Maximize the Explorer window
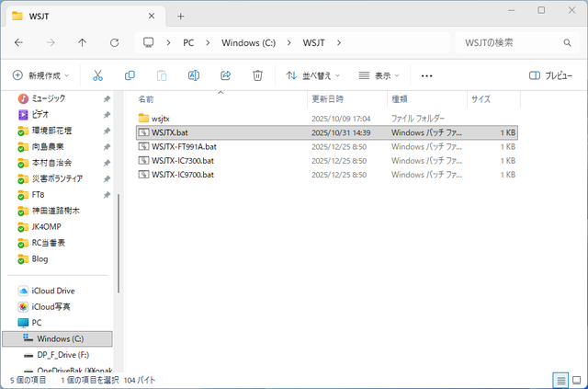Viewport: 588px width, 389px height. pyautogui.click(x=541, y=10)
